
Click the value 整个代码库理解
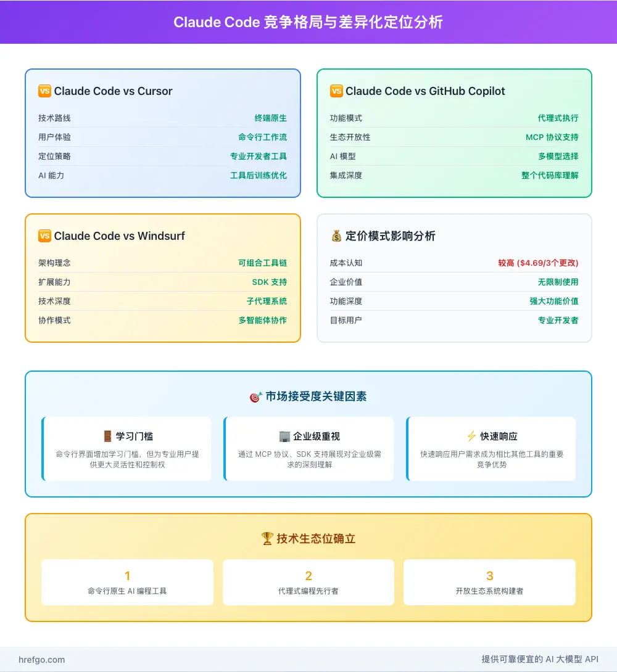[550, 175]
